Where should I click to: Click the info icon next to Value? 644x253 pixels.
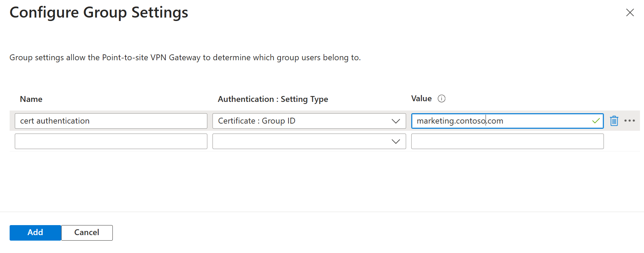click(441, 99)
